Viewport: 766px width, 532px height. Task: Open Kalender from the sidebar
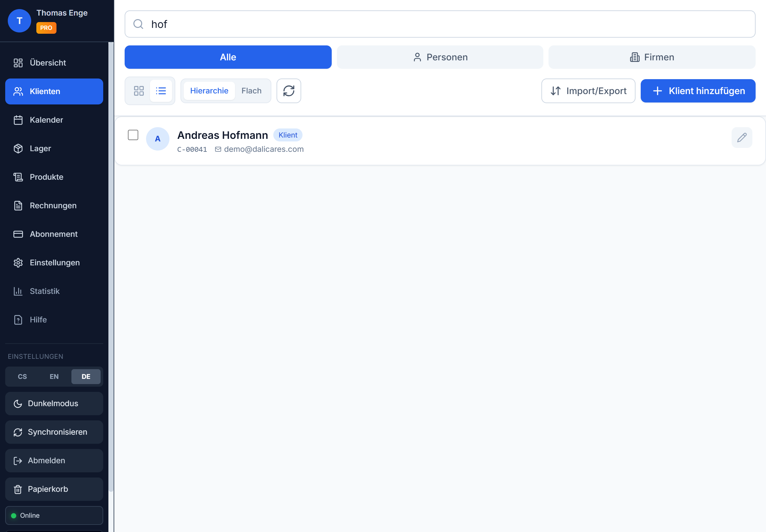46,120
